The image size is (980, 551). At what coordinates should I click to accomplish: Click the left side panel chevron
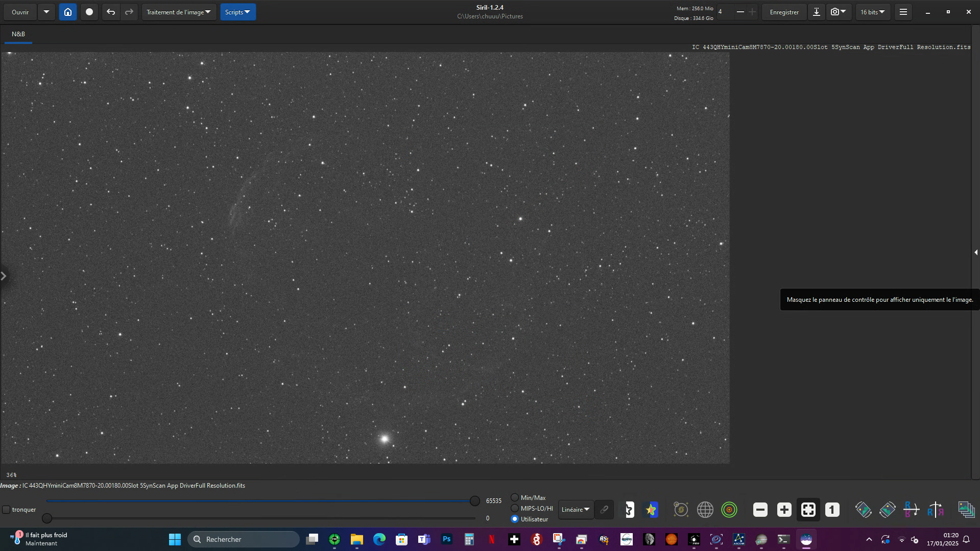point(4,276)
